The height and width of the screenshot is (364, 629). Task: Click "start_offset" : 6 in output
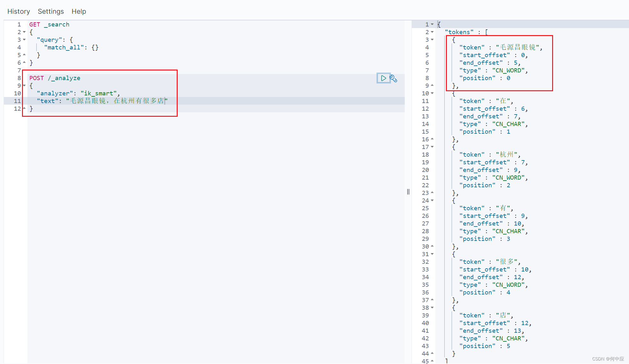pyautogui.click(x=493, y=109)
